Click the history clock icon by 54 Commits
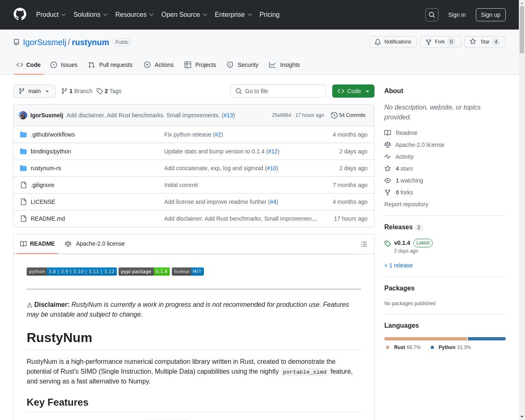The width and height of the screenshot is (525, 420). (334, 115)
